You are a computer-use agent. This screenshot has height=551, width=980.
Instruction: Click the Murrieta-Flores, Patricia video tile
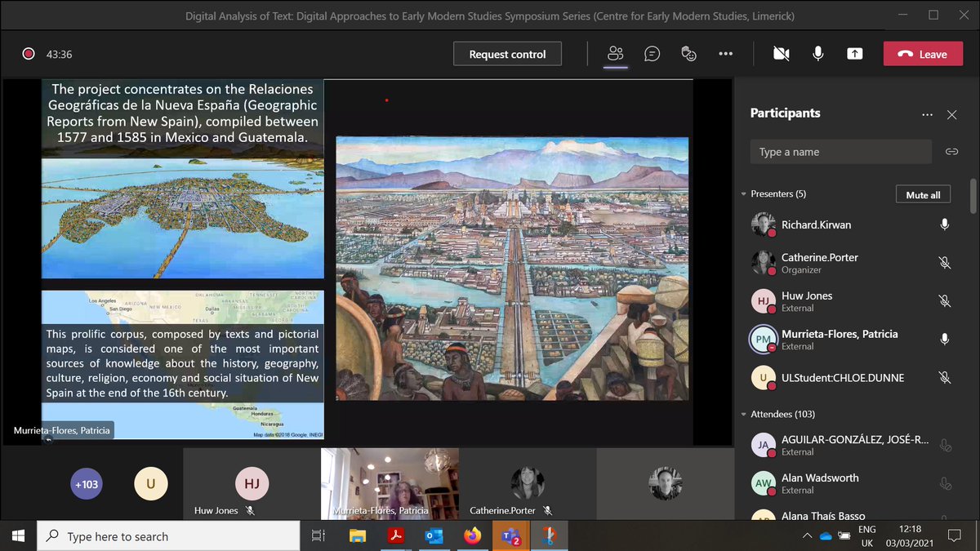[x=390, y=484]
